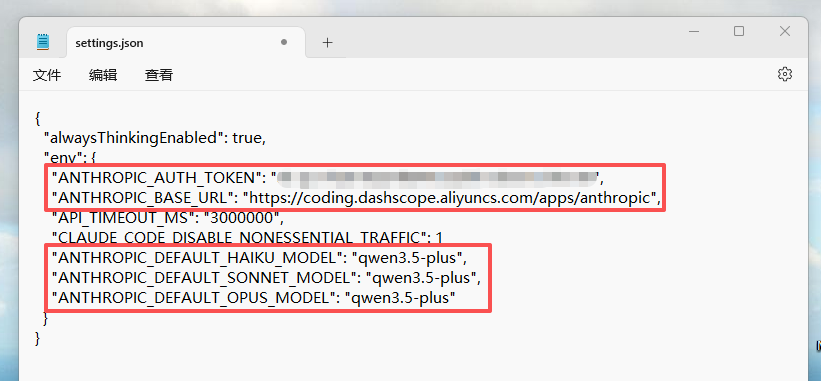The width and height of the screenshot is (821, 381).
Task: Open the 查看 menu
Action: 159,75
